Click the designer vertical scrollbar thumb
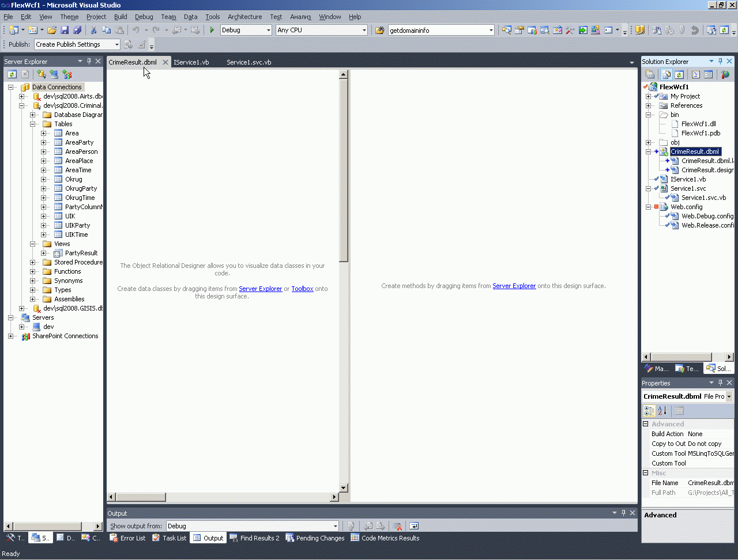738x560 pixels. point(344,171)
